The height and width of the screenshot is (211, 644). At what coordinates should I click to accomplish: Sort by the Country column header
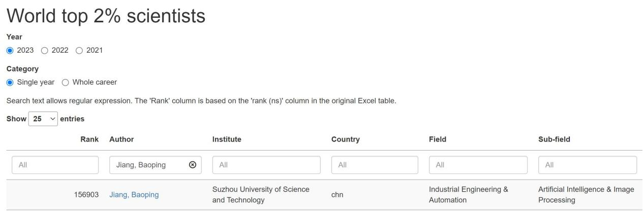(x=345, y=139)
